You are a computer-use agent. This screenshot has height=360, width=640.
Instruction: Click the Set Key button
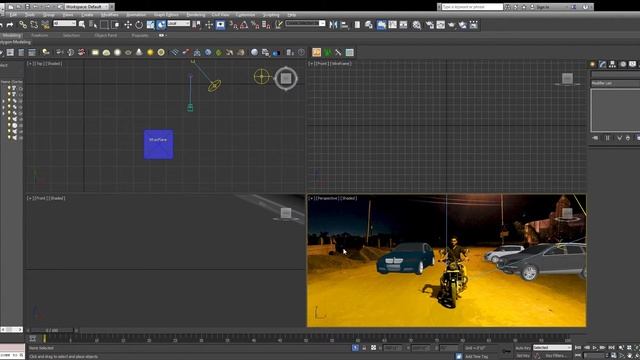tap(523, 356)
